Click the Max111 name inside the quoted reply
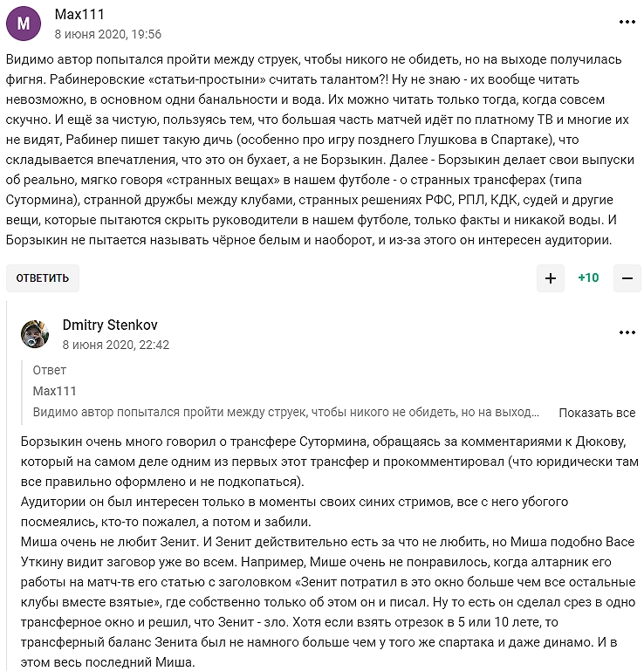 click(54, 392)
